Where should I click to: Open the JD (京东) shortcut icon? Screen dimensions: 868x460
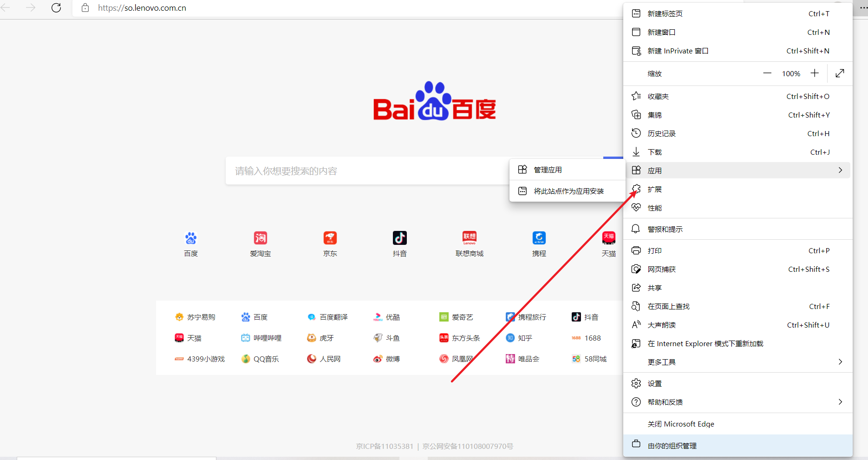click(330, 238)
